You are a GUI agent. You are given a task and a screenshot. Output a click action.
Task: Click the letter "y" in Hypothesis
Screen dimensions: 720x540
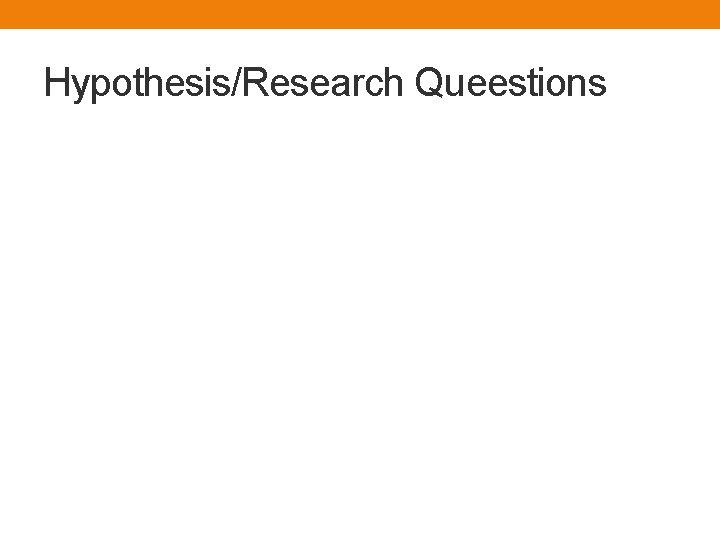(78, 86)
